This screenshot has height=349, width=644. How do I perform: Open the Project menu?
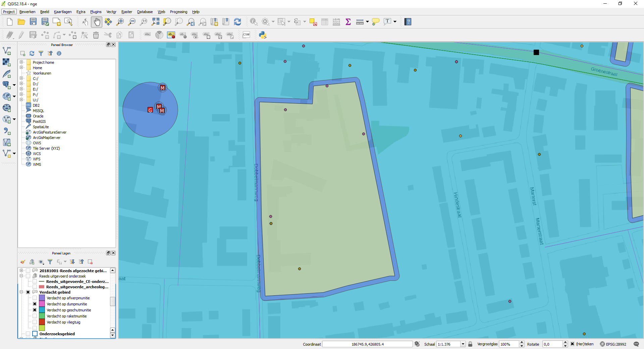coord(9,12)
